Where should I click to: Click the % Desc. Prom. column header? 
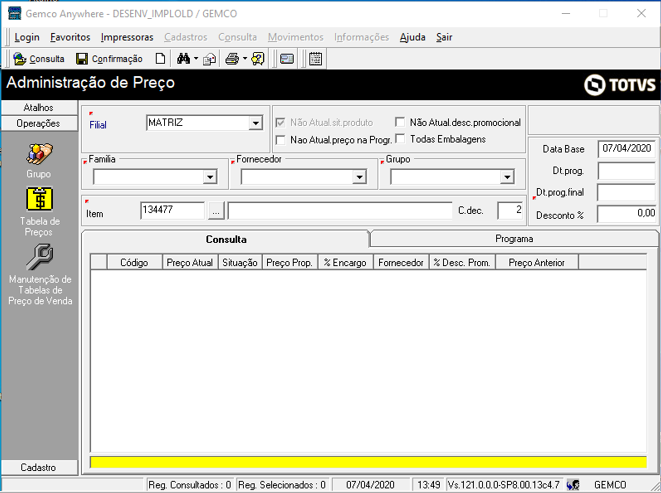coord(462,262)
